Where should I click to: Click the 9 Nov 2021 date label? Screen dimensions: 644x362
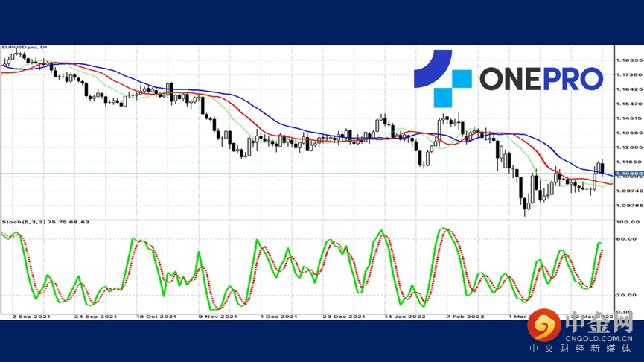point(217,317)
